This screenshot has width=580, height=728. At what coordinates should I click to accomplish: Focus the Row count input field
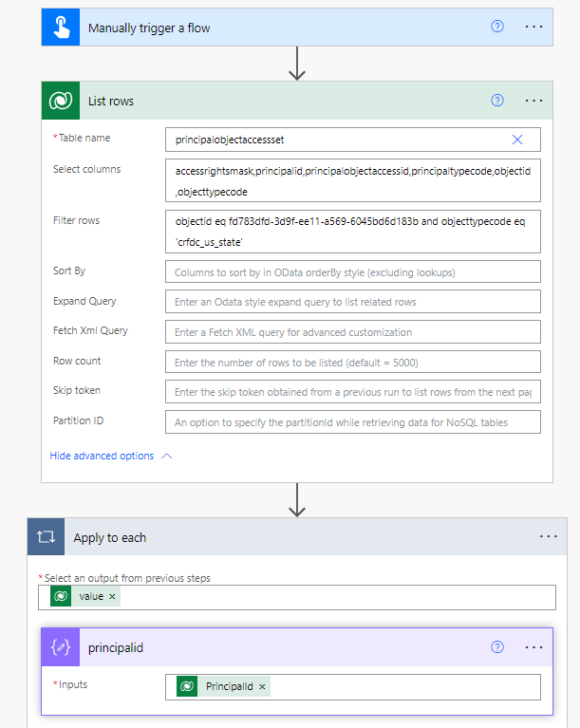pos(353,362)
